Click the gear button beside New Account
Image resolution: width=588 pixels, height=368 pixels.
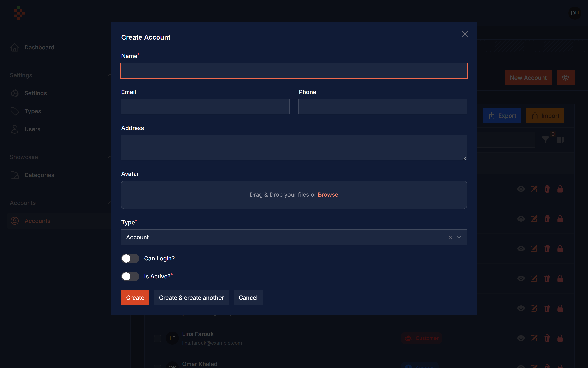click(x=565, y=78)
